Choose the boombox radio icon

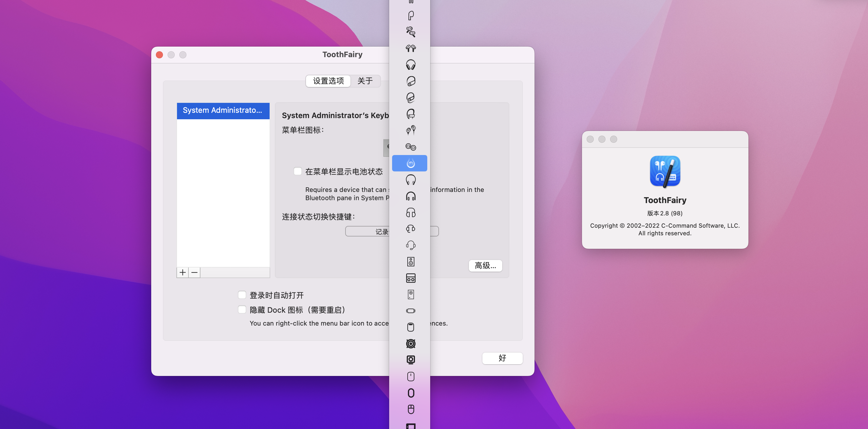[x=411, y=278]
